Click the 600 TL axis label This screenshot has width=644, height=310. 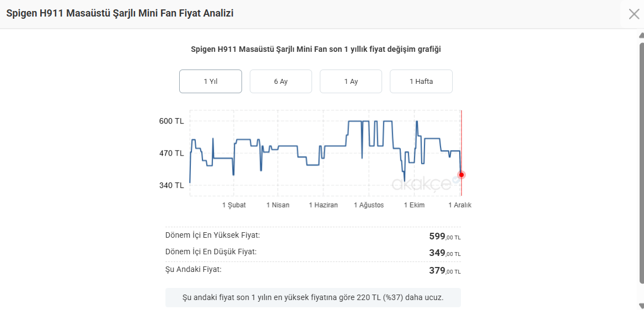(x=171, y=121)
